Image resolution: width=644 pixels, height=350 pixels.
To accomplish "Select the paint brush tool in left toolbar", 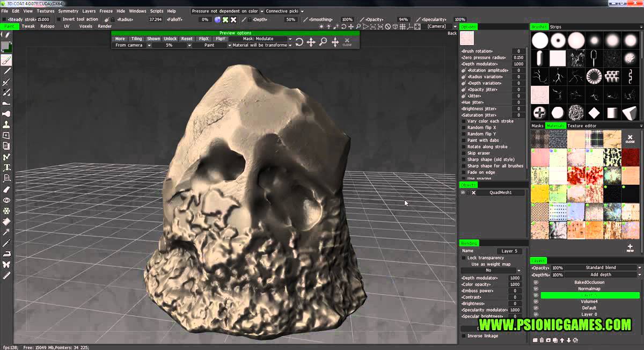I will click(7, 61).
